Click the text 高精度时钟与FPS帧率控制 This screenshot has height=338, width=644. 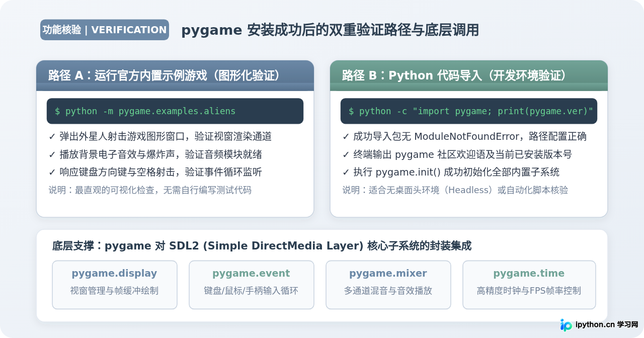tap(529, 291)
